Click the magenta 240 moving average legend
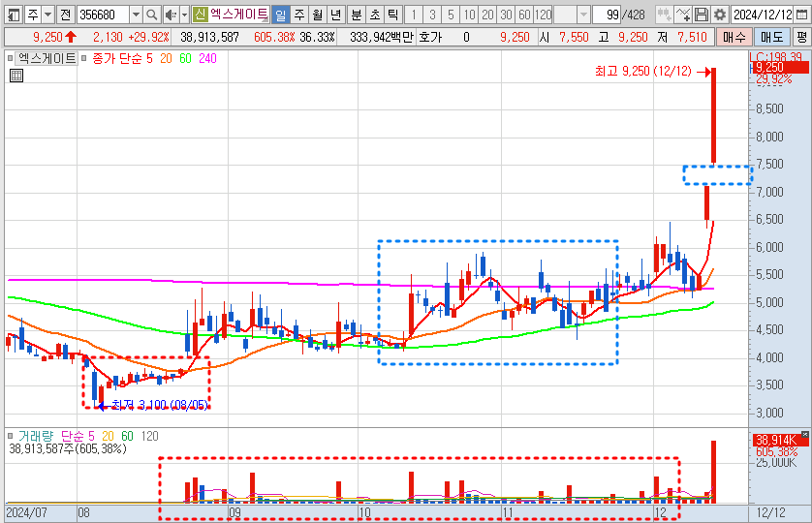The width and height of the screenshot is (812, 523). tap(207, 58)
